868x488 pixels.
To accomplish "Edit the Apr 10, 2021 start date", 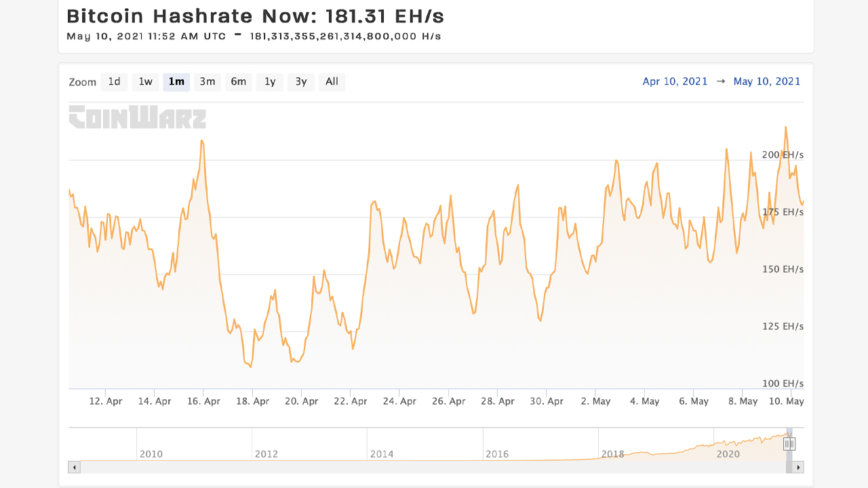I will click(x=675, y=81).
